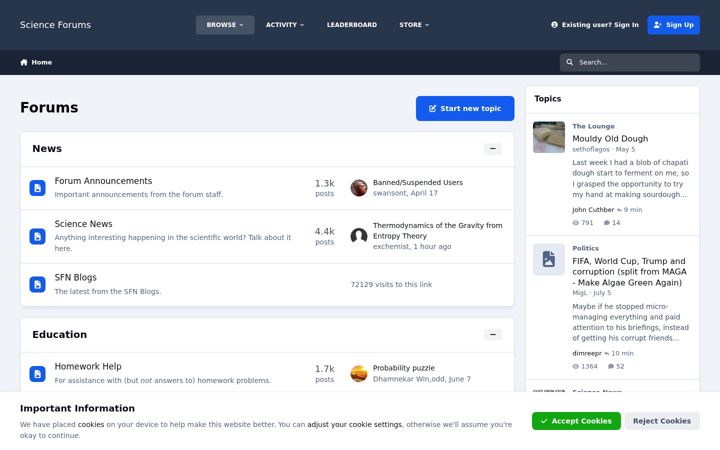Click the Forum Announcements forum icon
Image resolution: width=720 pixels, height=450 pixels.
point(38,188)
